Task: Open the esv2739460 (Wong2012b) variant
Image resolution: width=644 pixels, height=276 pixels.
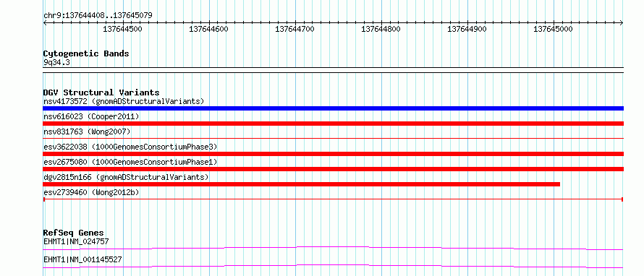Action: coord(91,192)
